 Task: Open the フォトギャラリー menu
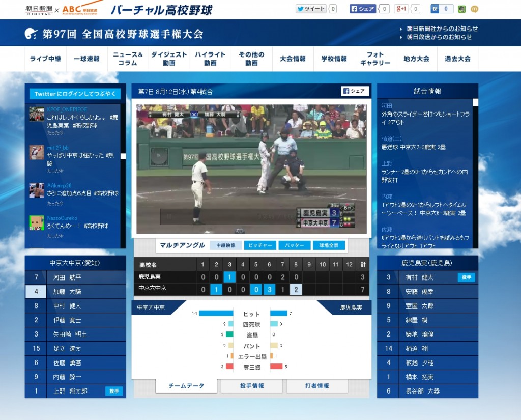point(375,59)
